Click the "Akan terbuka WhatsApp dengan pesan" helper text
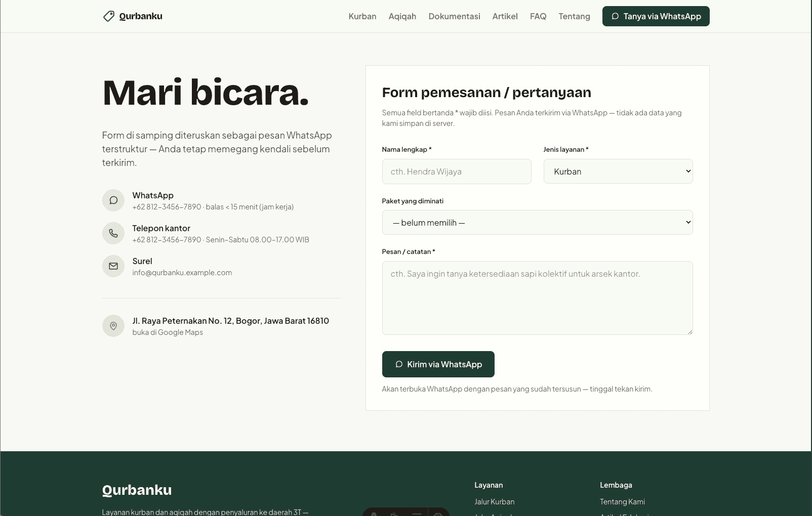 pyautogui.click(x=517, y=389)
